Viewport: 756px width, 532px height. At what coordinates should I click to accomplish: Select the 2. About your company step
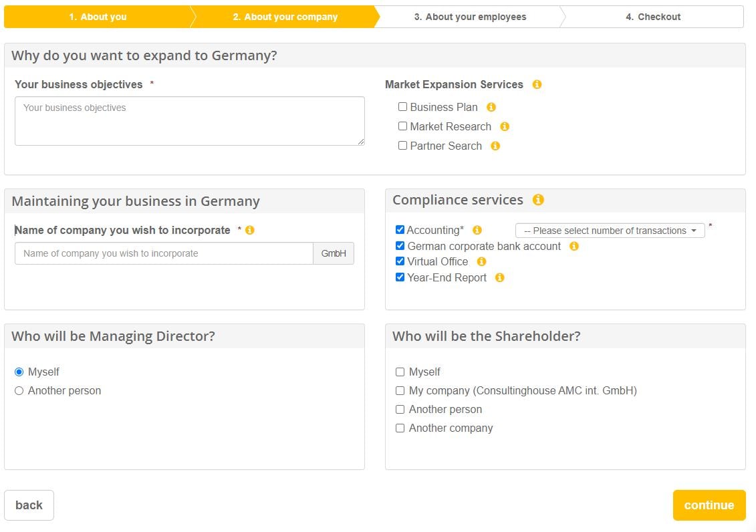click(285, 17)
